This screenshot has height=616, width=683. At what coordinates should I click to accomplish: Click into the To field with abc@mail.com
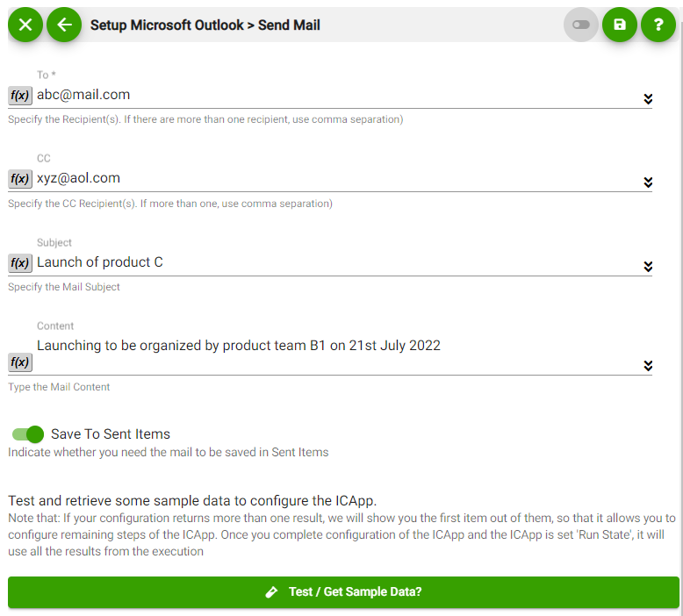click(338, 95)
